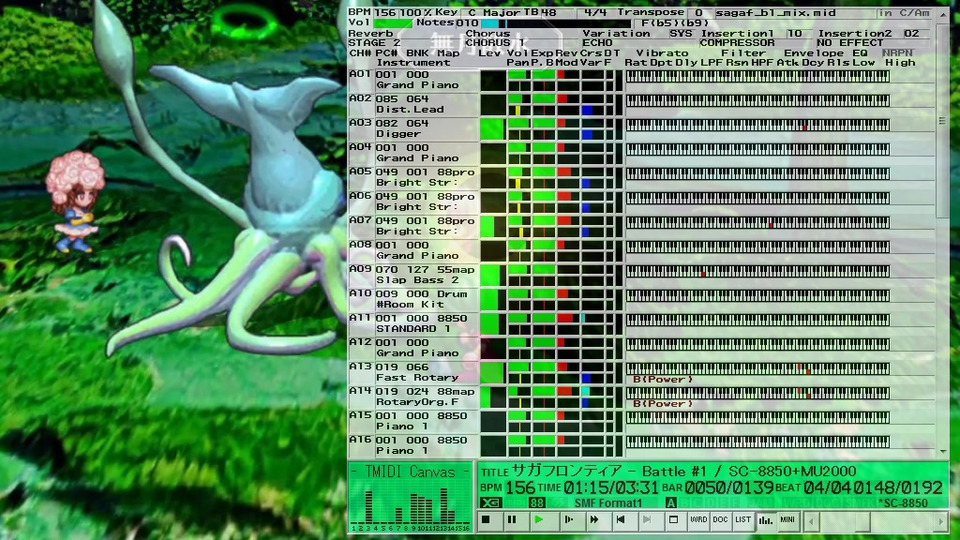Click the A09 channel level meter
The image size is (960, 540).
coord(493,276)
